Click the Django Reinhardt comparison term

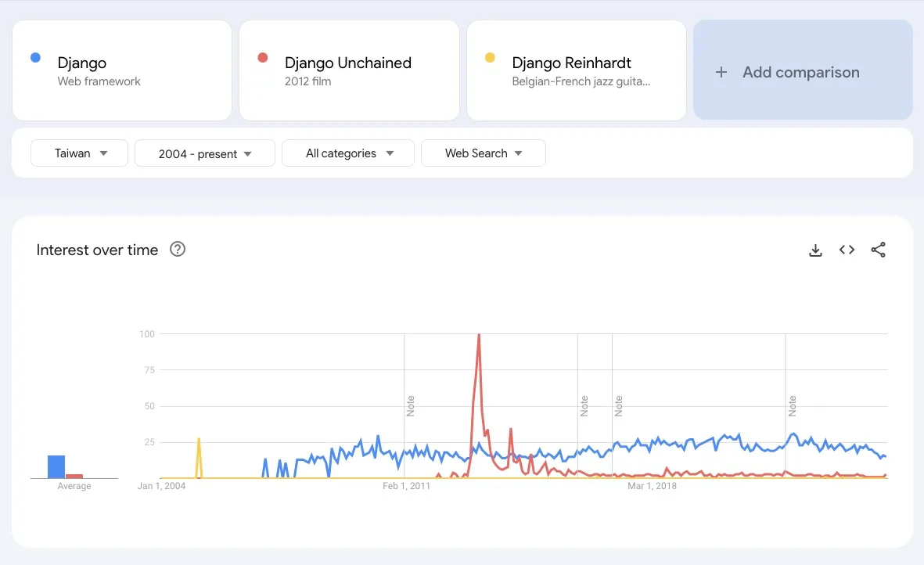(577, 70)
